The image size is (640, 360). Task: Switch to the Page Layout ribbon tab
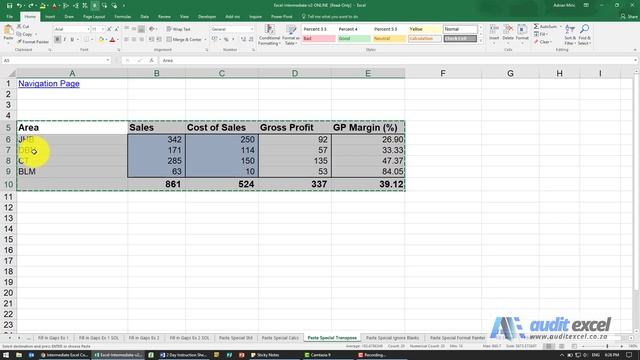[94, 17]
